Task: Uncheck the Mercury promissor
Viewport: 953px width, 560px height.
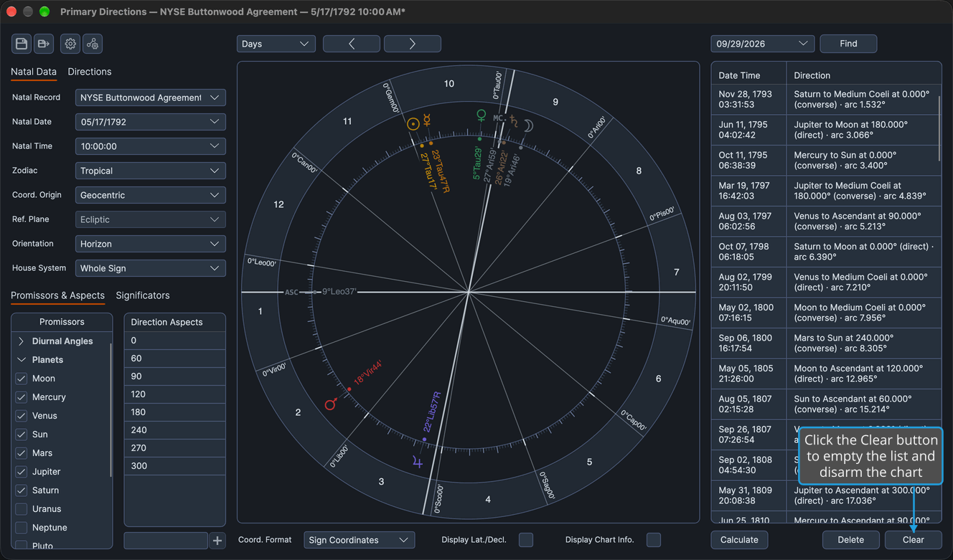Action: [22, 397]
